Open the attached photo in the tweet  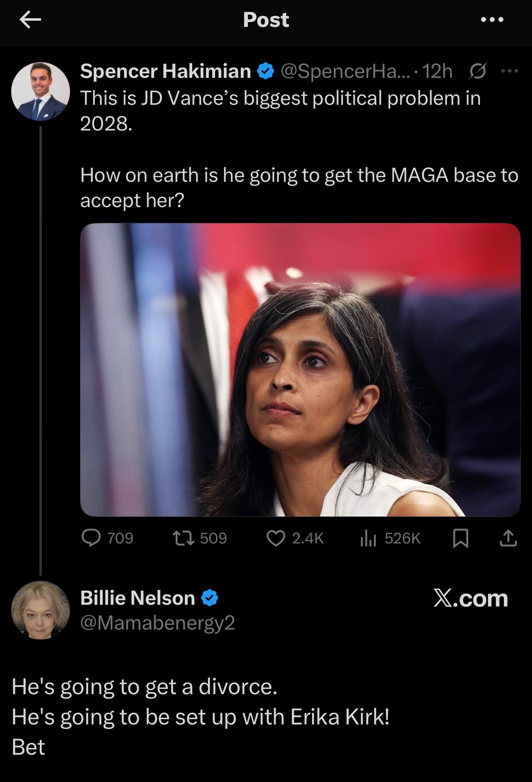(300, 369)
